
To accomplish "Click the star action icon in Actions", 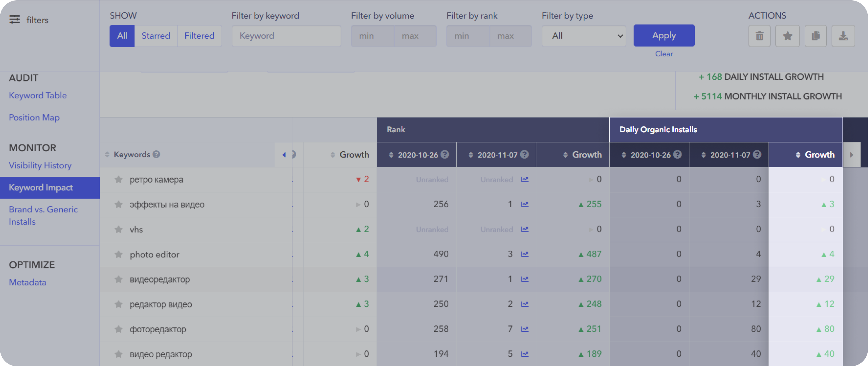I will (788, 36).
